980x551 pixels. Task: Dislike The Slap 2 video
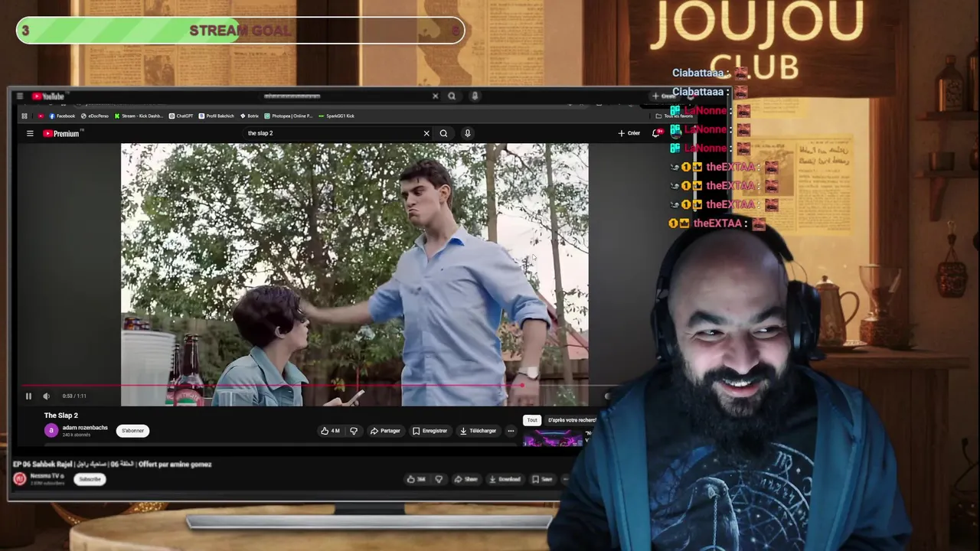354,431
